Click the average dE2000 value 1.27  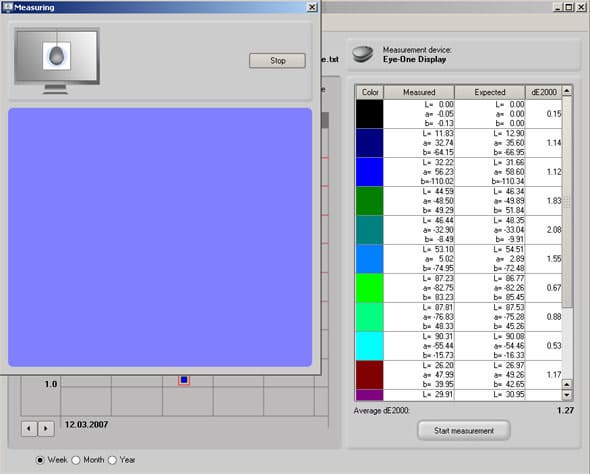pos(566,410)
